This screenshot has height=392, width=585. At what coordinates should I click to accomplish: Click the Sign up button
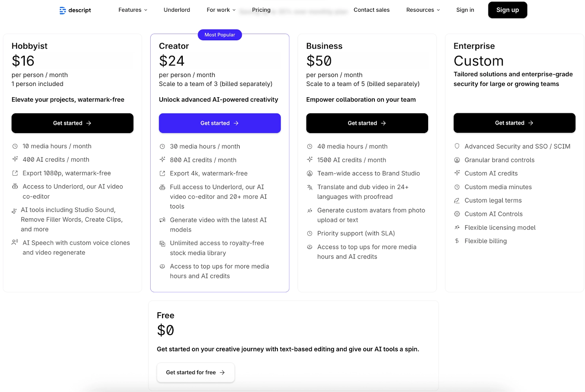[507, 10]
